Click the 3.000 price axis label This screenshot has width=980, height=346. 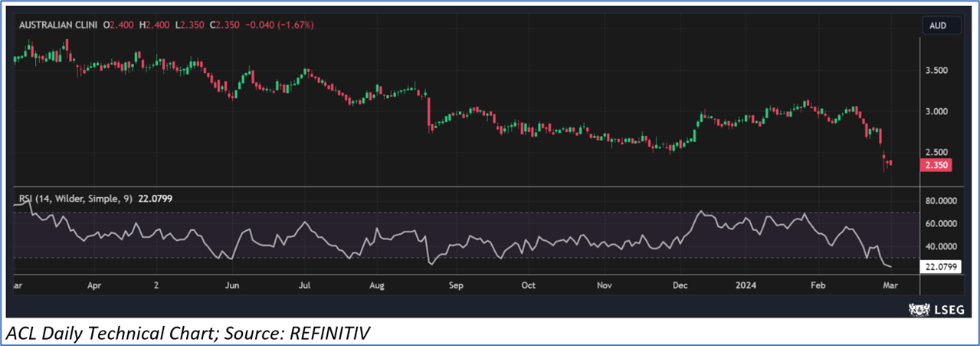(938, 111)
